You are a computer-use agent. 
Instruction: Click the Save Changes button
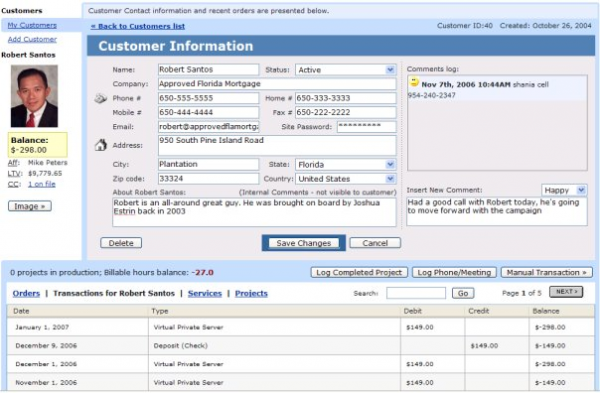click(x=304, y=243)
